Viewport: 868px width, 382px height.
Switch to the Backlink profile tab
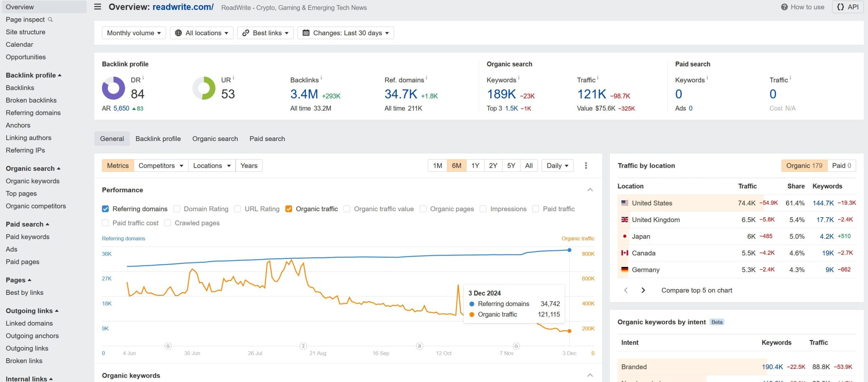click(x=158, y=139)
